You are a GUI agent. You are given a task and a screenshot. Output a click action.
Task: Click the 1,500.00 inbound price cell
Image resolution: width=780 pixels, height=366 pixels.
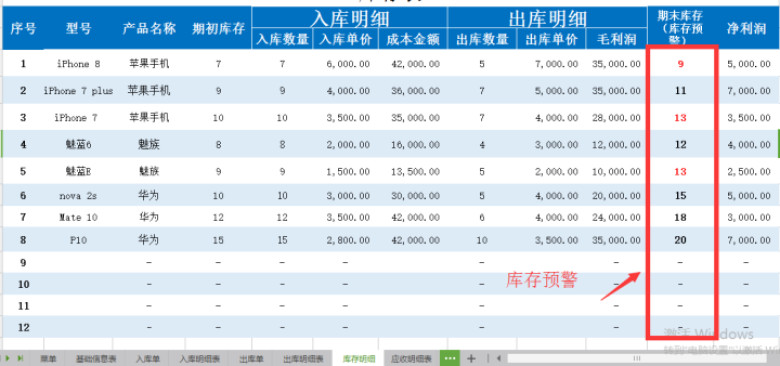345,171
